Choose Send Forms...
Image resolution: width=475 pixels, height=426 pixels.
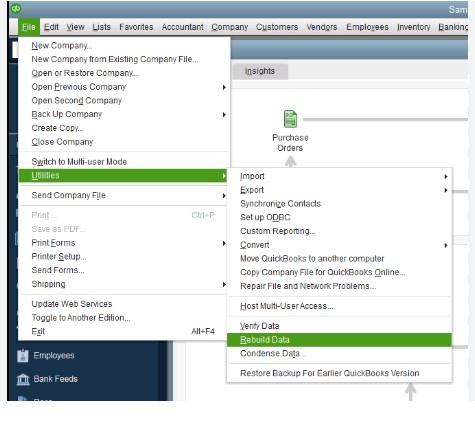124,270
